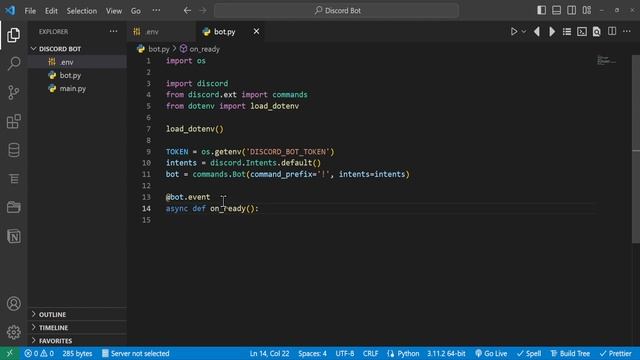Expand the OUTLINE section
Viewport: 640px width, 360px height.
78,314
